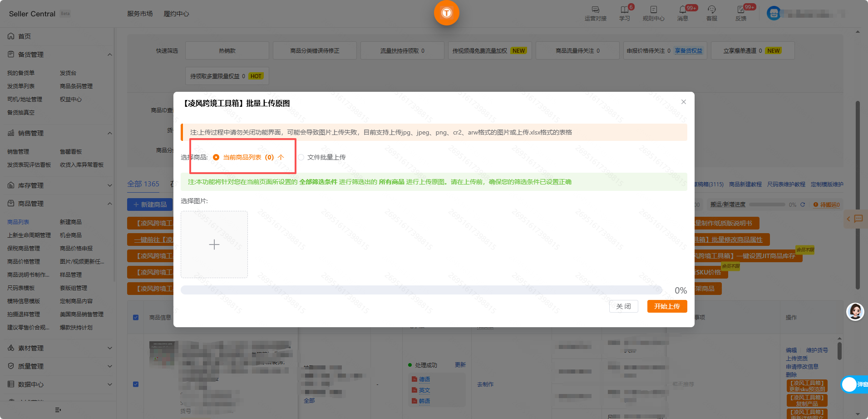Click the upload progress bar
Screen dimensions: 868x419
[421, 290]
